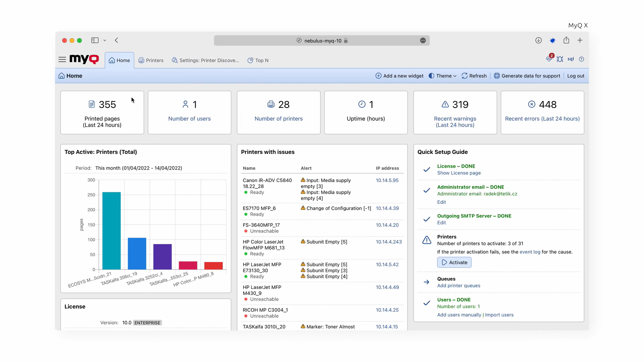Open the page options ellipsis in address bar
Image resolution: width=644 pixels, height=362 pixels.
(x=423, y=41)
